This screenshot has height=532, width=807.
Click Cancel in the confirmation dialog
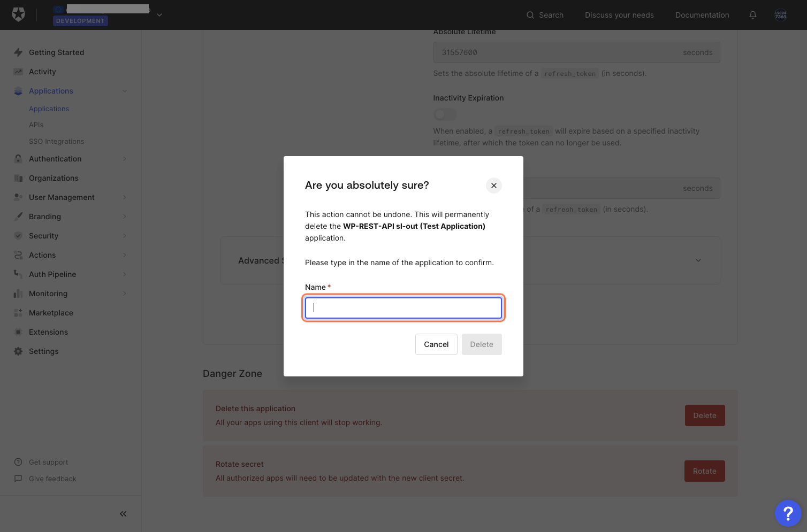coord(436,344)
